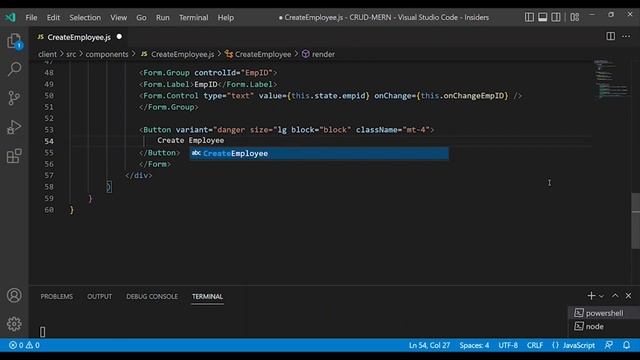
Task: Open the View menu
Action: pos(118,18)
